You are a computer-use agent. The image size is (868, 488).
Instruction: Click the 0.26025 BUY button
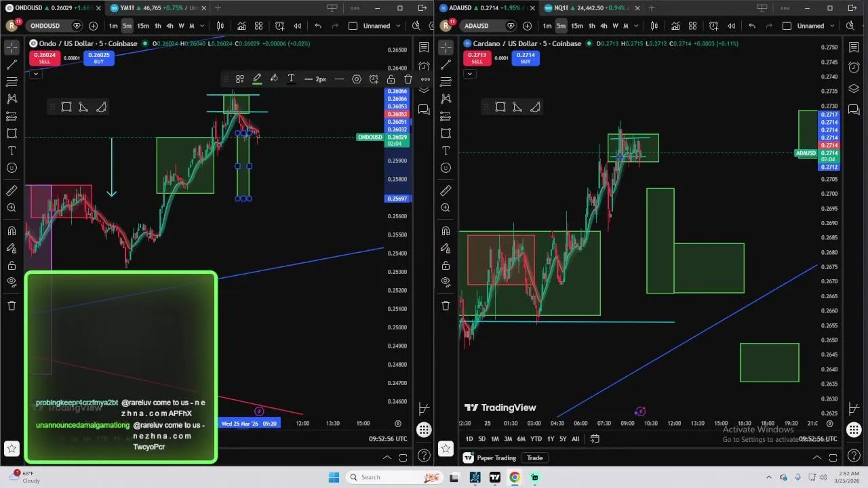click(99, 58)
